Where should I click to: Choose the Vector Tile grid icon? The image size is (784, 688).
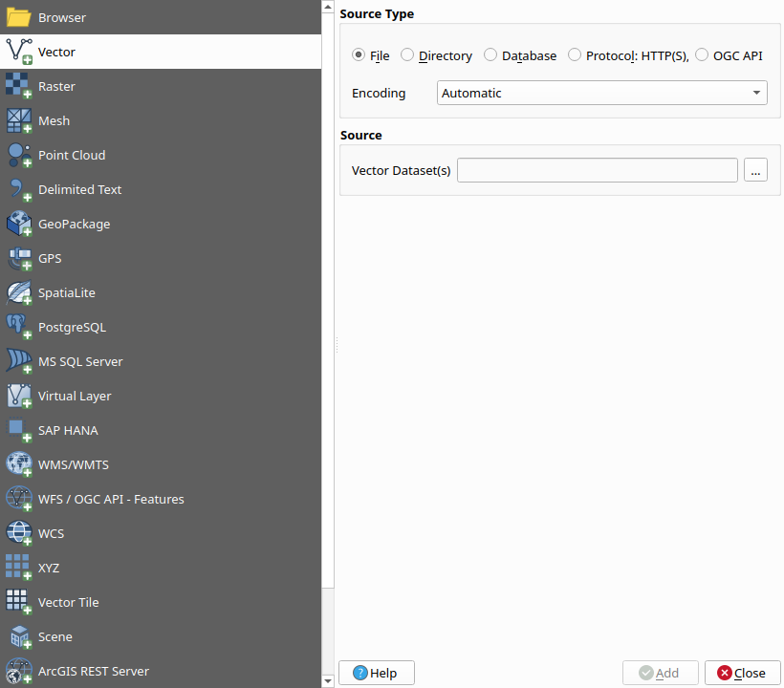(x=19, y=603)
